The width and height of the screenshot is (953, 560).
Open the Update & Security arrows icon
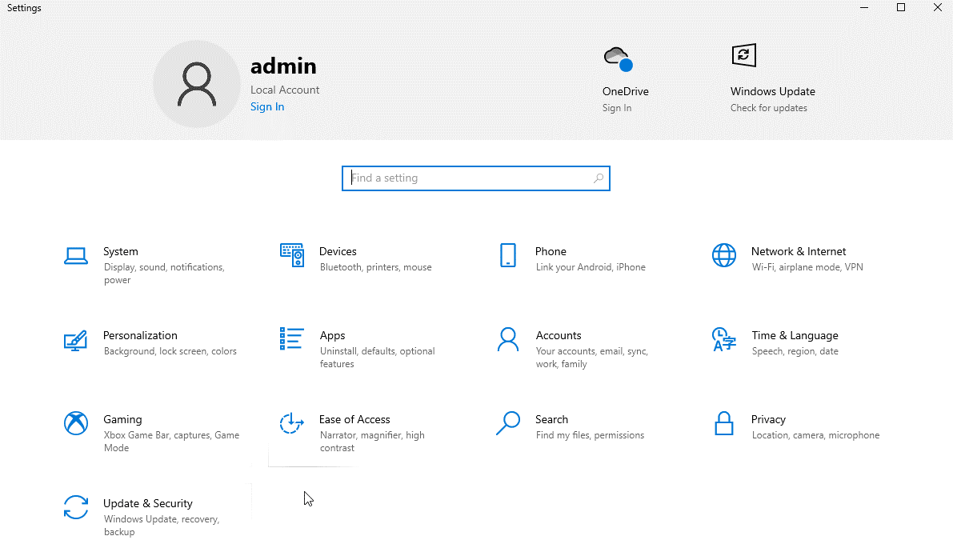(76, 507)
